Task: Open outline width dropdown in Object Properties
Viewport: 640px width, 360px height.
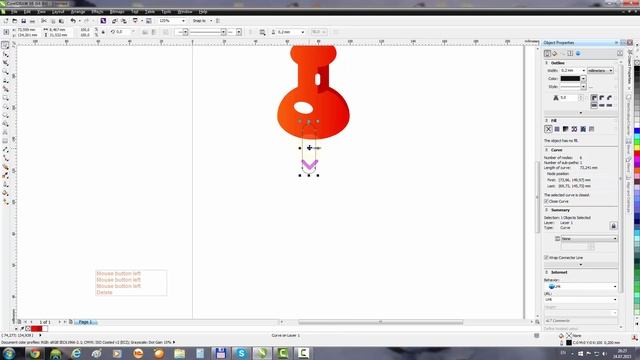Action: coord(583,71)
